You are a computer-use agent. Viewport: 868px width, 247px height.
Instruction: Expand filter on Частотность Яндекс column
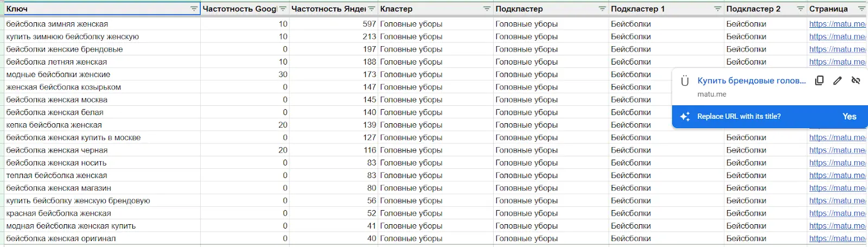[x=372, y=9]
